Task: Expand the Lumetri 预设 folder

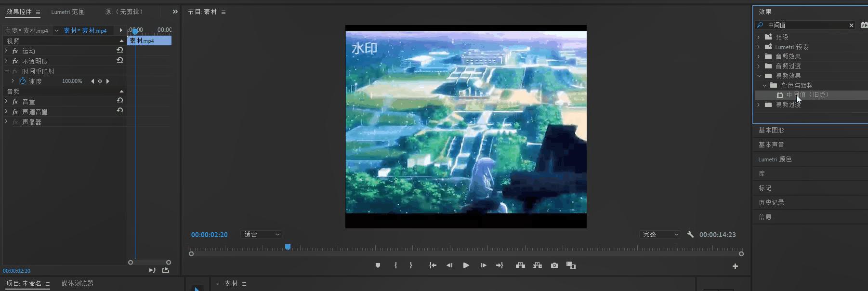Action: [x=759, y=47]
